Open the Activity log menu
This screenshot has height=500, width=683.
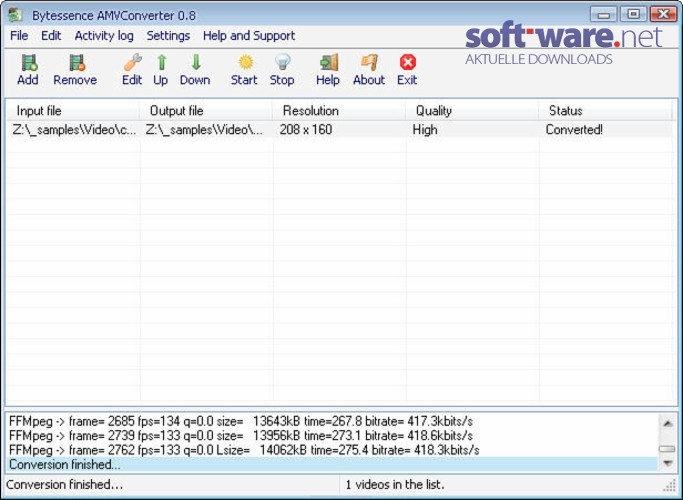point(104,36)
